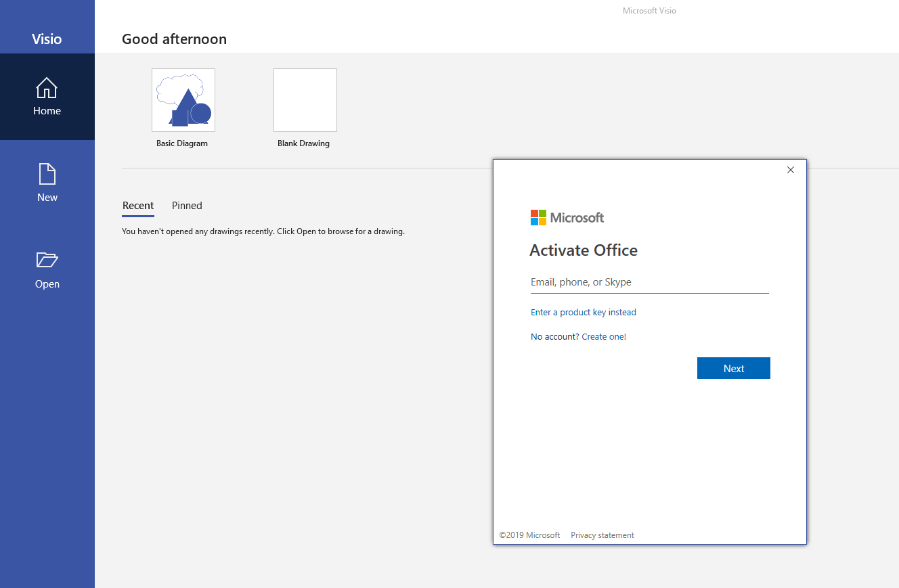This screenshot has height=588, width=899.
Task: Select the Basic Diagram template thumbnail
Action: click(183, 100)
